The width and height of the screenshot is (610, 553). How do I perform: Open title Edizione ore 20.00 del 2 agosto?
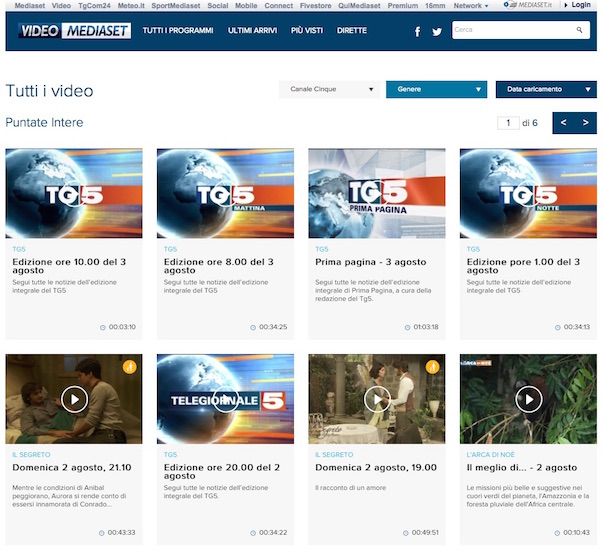222,472
